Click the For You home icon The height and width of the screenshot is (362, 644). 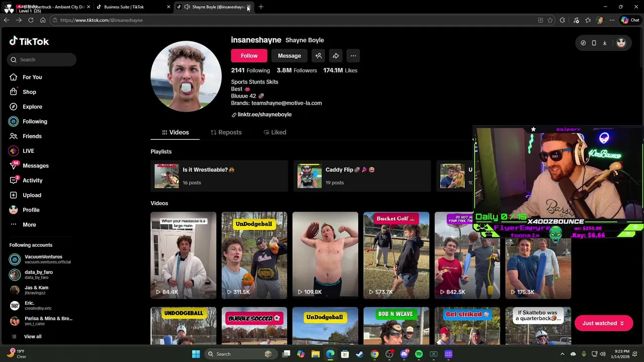pos(14,77)
